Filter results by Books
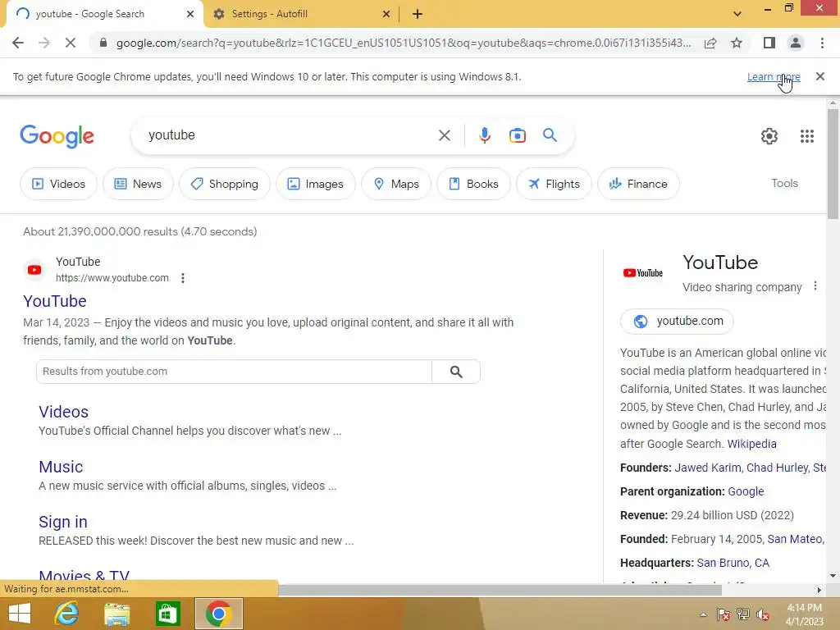Screen dimensions: 840x630 tap(473, 184)
